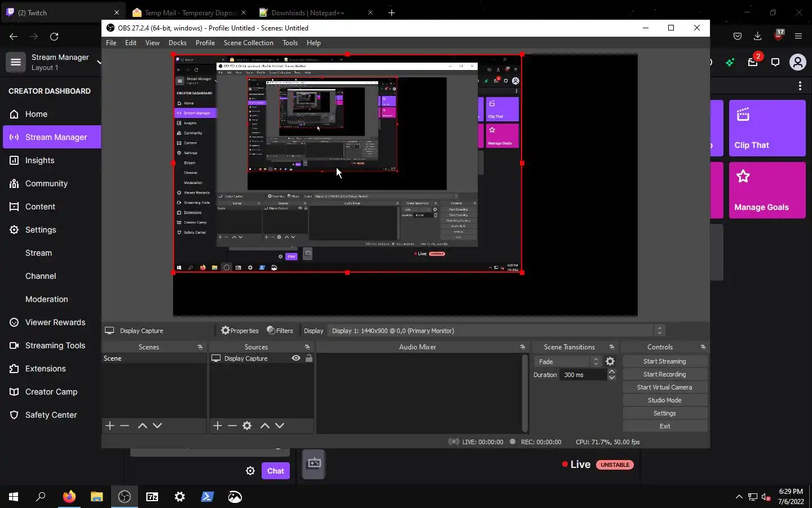
Task: Move source up arrow in Sources panel
Action: [x=265, y=426]
